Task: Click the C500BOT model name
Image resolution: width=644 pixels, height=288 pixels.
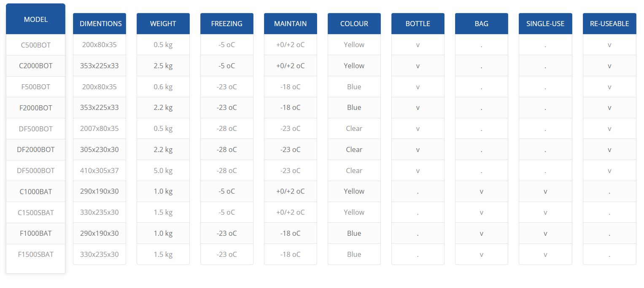Action: coord(35,45)
